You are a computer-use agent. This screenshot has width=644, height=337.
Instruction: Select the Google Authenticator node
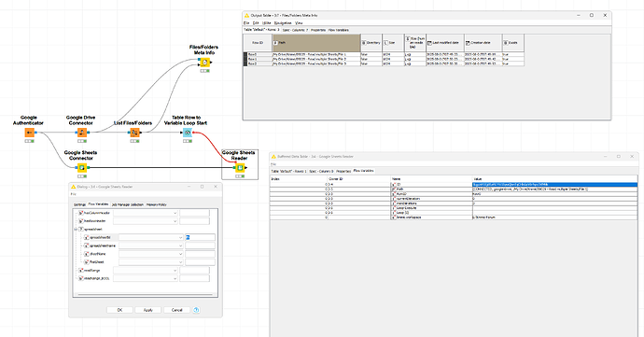coord(29,133)
